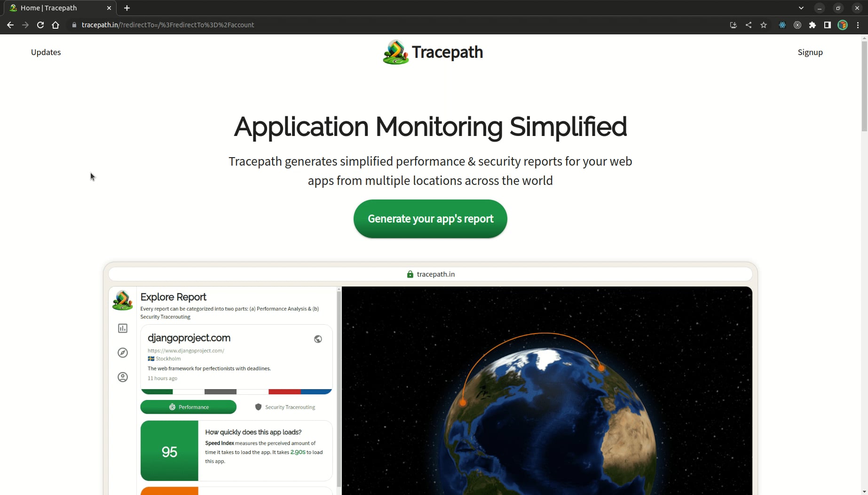This screenshot has height=495, width=868.
Task: Open the browser profile avatar menu
Action: [842, 25]
